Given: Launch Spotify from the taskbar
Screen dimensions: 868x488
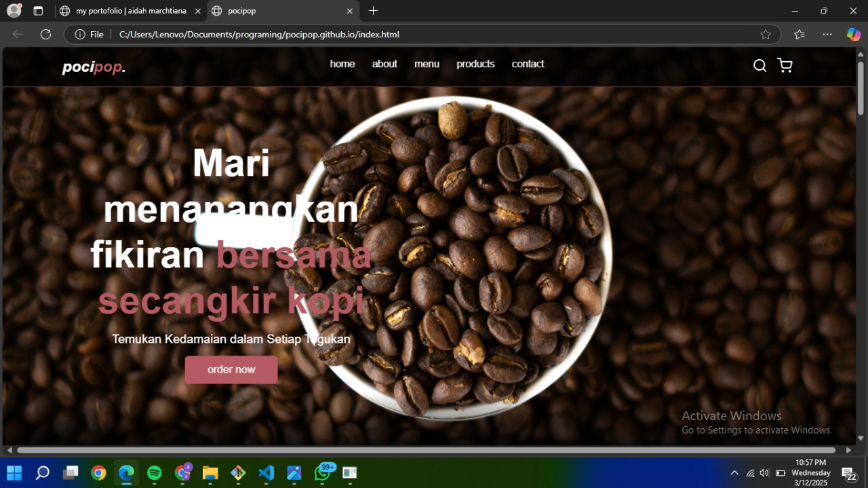Looking at the screenshot, I should click(x=154, y=473).
